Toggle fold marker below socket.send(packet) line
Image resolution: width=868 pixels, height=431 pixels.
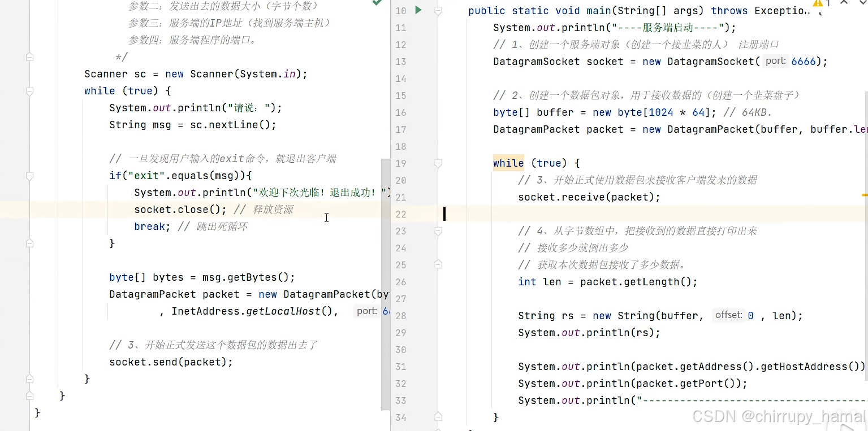pyautogui.click(x=29, y=378)
